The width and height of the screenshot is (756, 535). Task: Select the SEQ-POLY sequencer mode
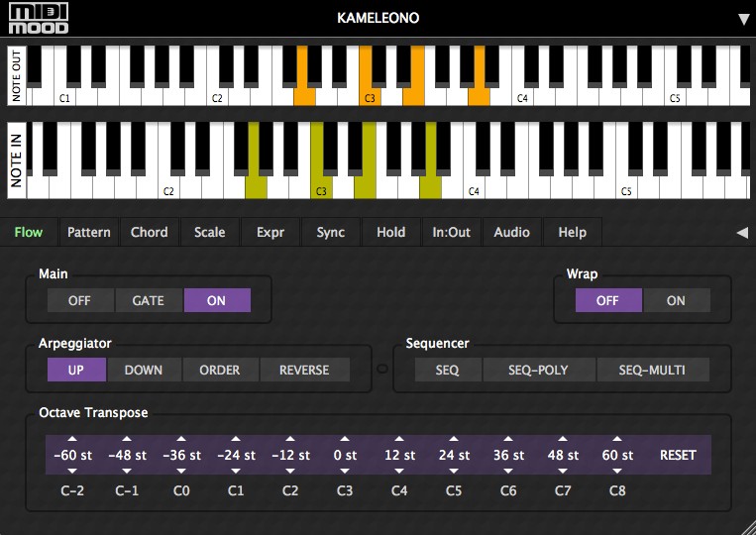[538, 371]
